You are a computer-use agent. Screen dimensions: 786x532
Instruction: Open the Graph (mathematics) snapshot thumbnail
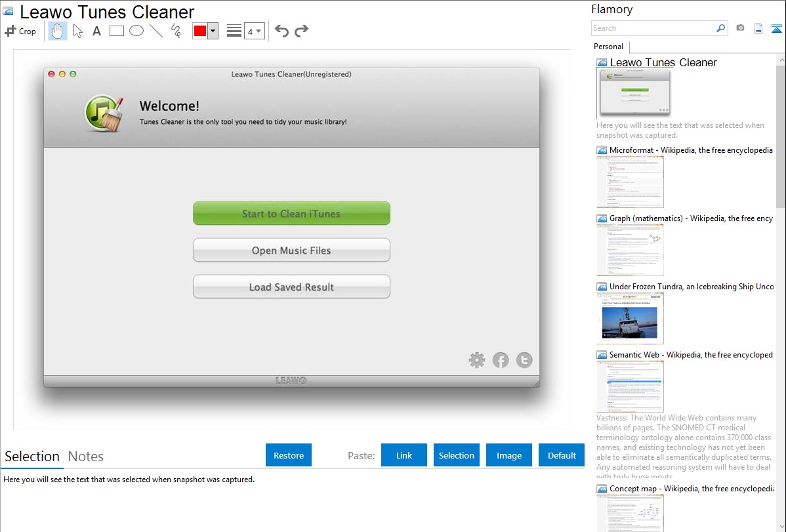pyautogui.click(x=630, y=250)
